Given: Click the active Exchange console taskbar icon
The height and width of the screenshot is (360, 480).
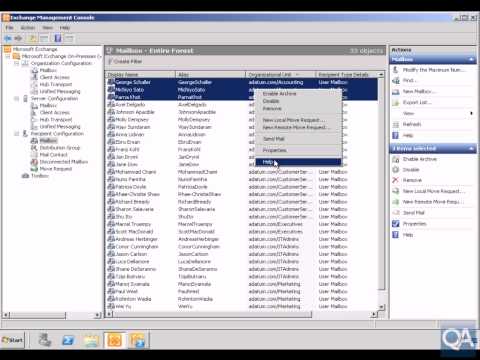Looking at the screenshot, I should 114,340.
